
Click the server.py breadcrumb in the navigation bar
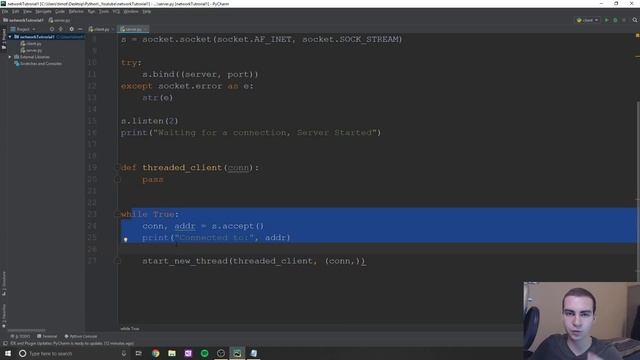click(60, 20)
